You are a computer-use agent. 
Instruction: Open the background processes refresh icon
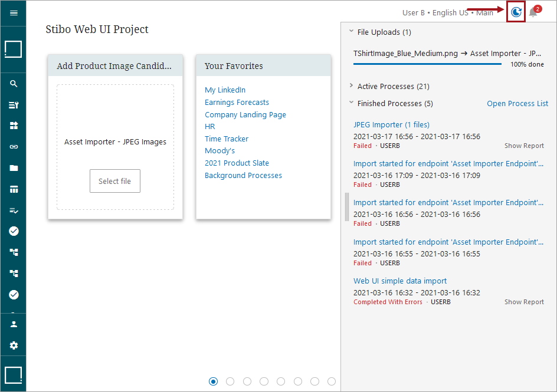point(516,12)
